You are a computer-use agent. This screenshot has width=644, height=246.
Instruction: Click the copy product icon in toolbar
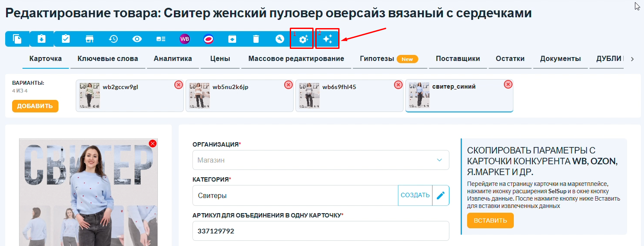coord(17,39)
